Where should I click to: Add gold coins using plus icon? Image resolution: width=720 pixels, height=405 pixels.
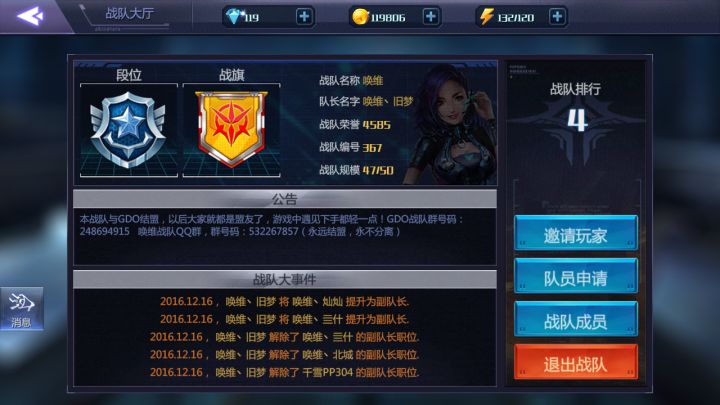[430, 17]
